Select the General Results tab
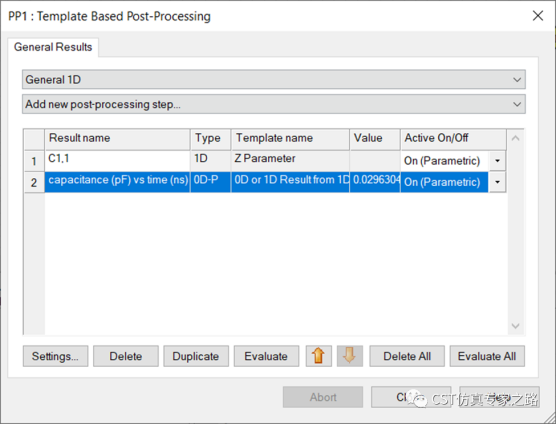 53,47
